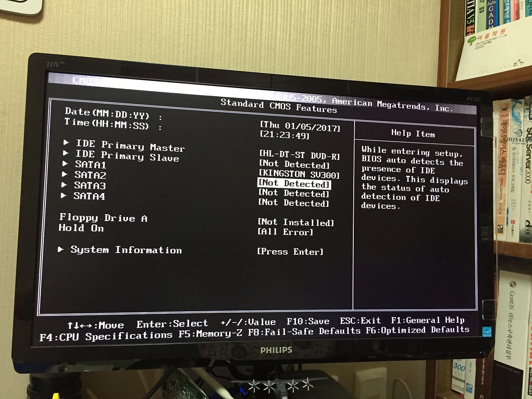
Task: Click the Not Detected value for SATA4
Action: (294, 203)
